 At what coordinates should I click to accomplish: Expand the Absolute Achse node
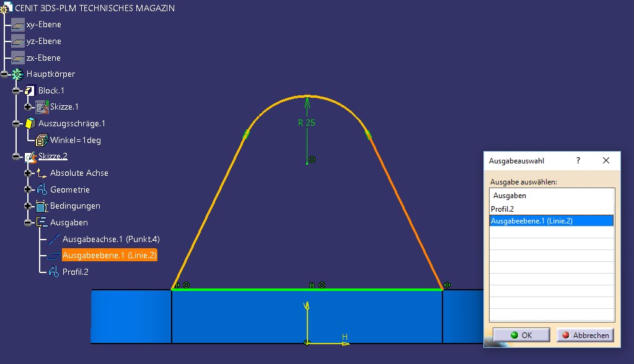[x=27, y=173]
